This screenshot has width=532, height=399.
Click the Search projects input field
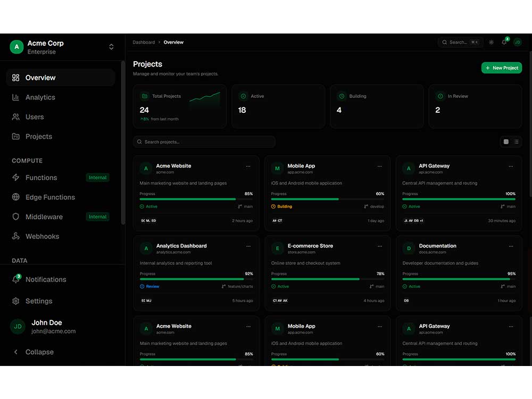[x=204, y=142]
